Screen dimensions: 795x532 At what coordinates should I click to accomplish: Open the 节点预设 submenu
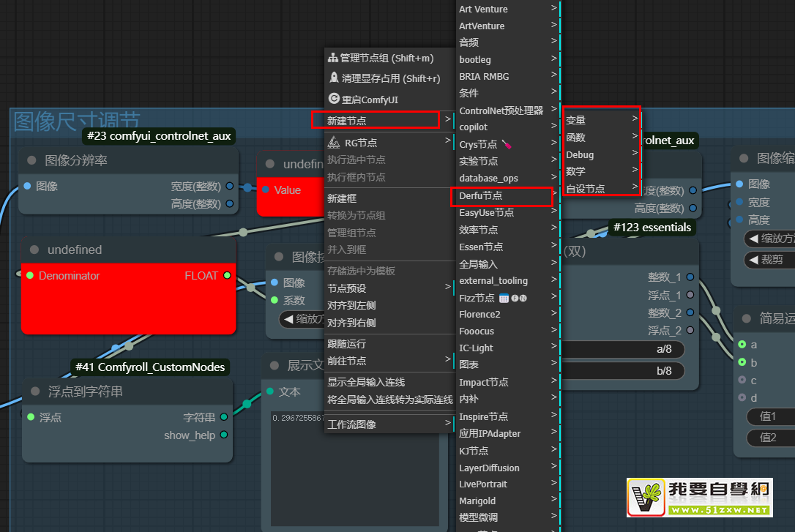(388, 288)
